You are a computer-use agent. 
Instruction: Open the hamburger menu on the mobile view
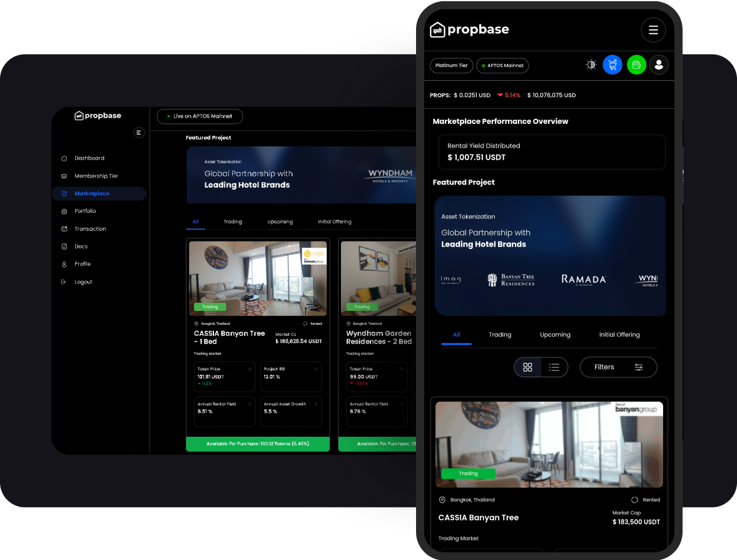tap(653, 30)
